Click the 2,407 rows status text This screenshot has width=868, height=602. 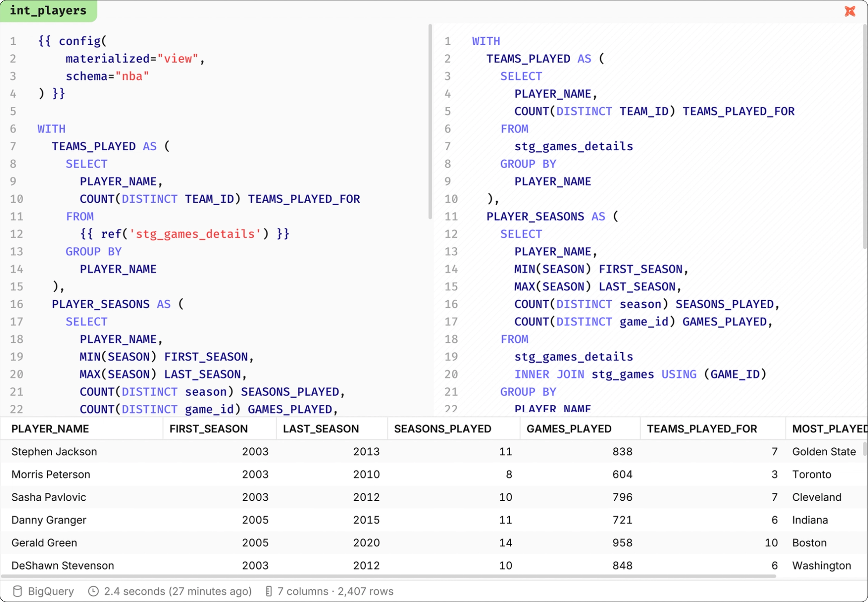365,591
